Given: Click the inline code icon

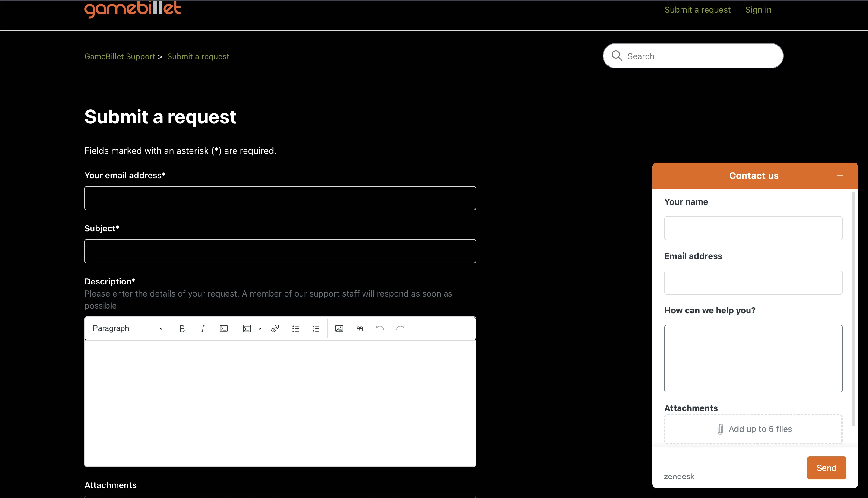Looking at the screenshot, I should [x=223, y=329].
